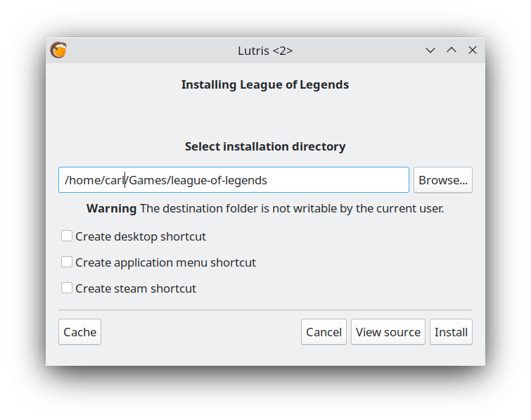Cancel the League of Legends installation
Image resolution: width=531 pixels, height=420 pixels.
[x=324, y=332]
